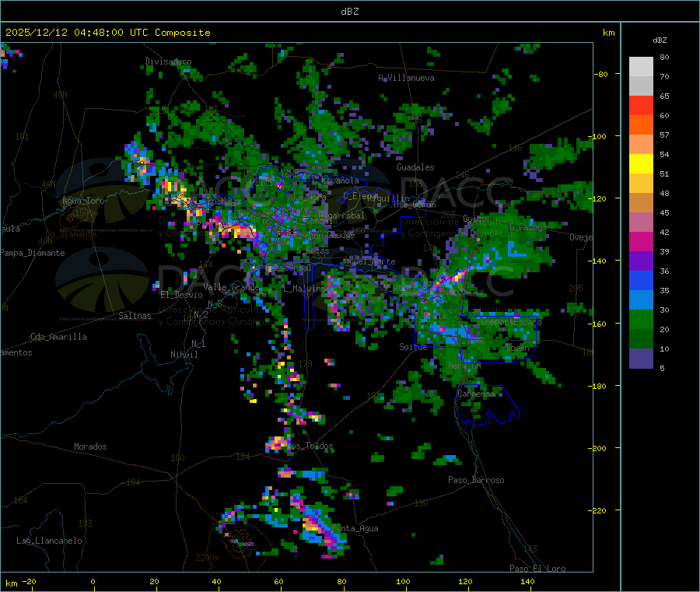Click the 'A_Villanueva' map label

click(406, 78)
